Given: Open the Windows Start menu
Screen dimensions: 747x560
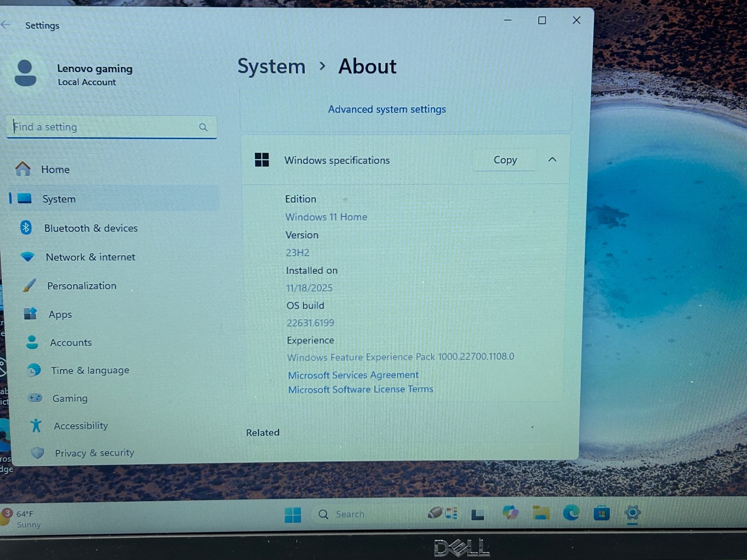Looking at the screenshot, I should click(293, 515).
